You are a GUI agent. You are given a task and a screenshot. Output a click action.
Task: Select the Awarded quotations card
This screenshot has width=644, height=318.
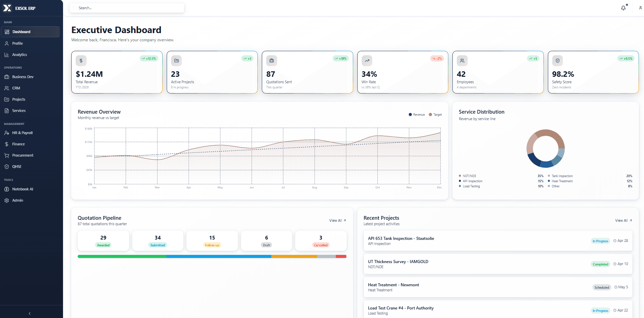(103, 241)
